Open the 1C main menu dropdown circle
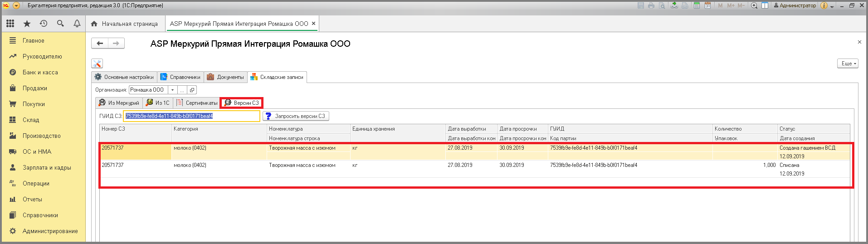868x244 pixels. [16, 5]
